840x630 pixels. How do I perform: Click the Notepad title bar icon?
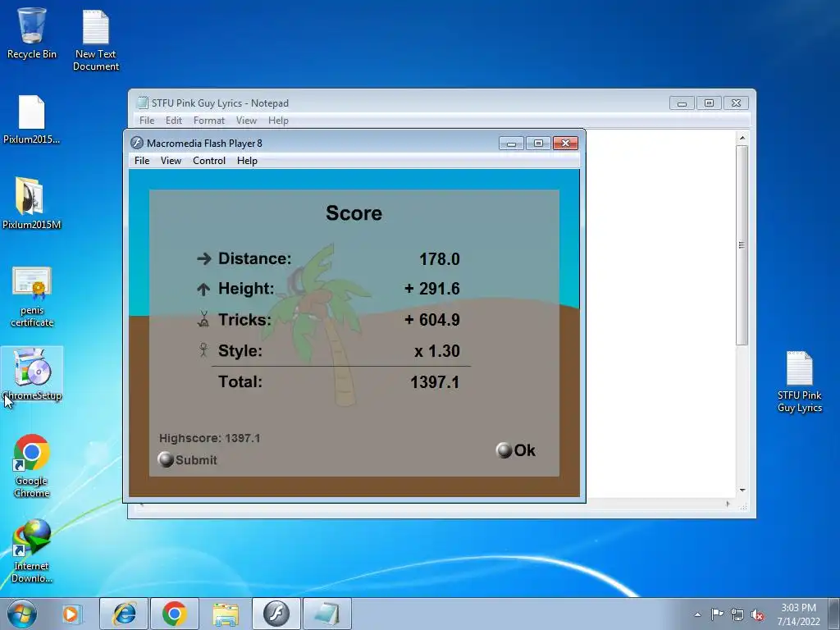pyautogui.click(x=143, y=103)
